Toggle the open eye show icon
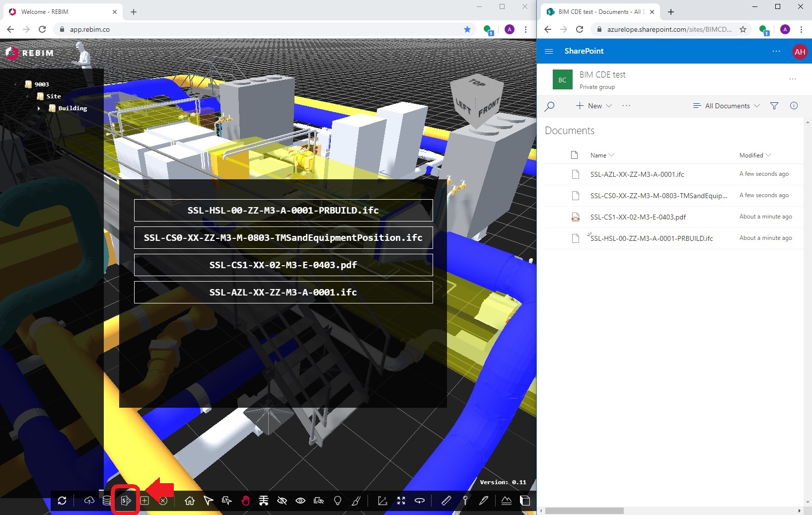 pos(300,501)
